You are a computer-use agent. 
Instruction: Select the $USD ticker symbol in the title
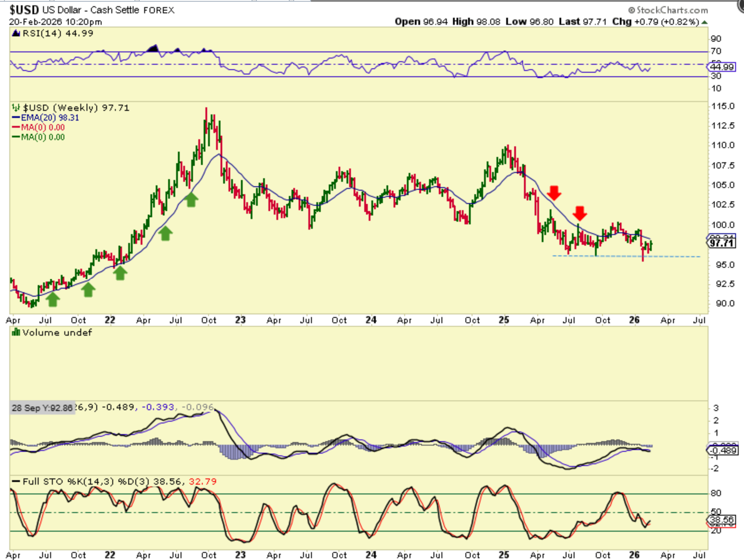click(x=24, y=10)
